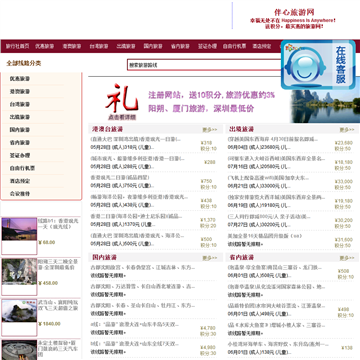360x360 pixels.
Task: Click the 全部线路分类 heading
Action: point(24,63)
